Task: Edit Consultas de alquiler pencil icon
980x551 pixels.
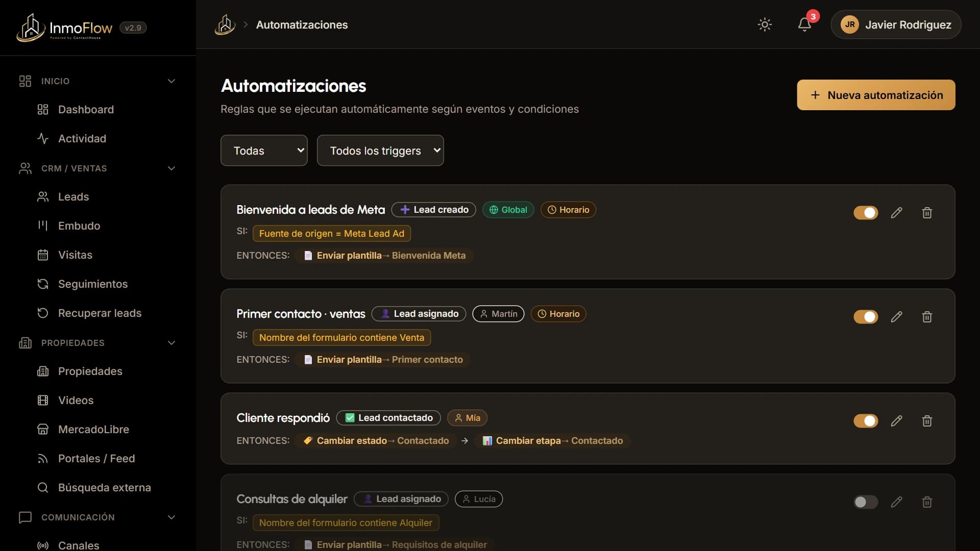Action: pos(897,502)
